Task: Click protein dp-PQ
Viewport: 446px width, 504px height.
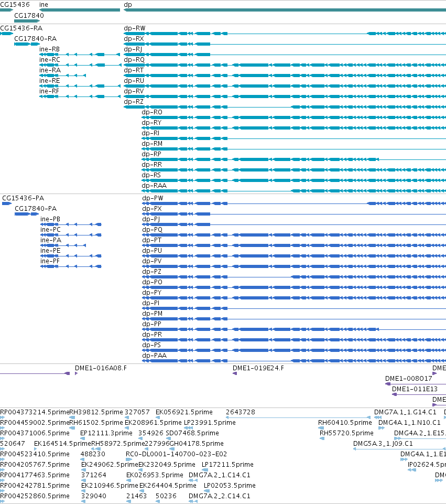Action: 152,230
